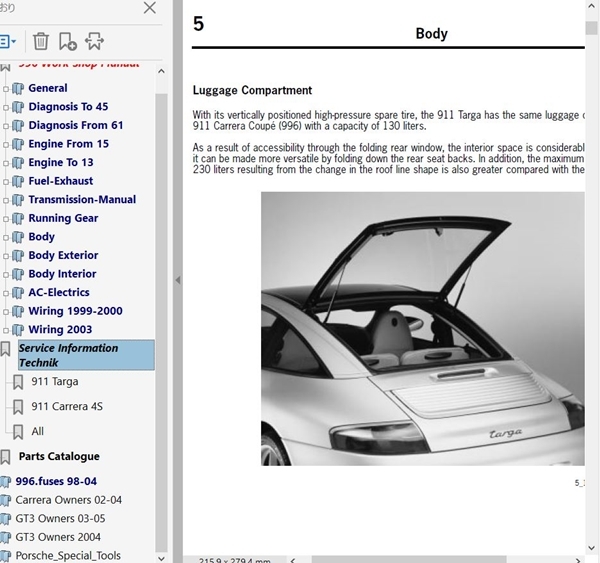600x563 pixels.
Task: Close the bookmarks panel
Action: [150, 8]
